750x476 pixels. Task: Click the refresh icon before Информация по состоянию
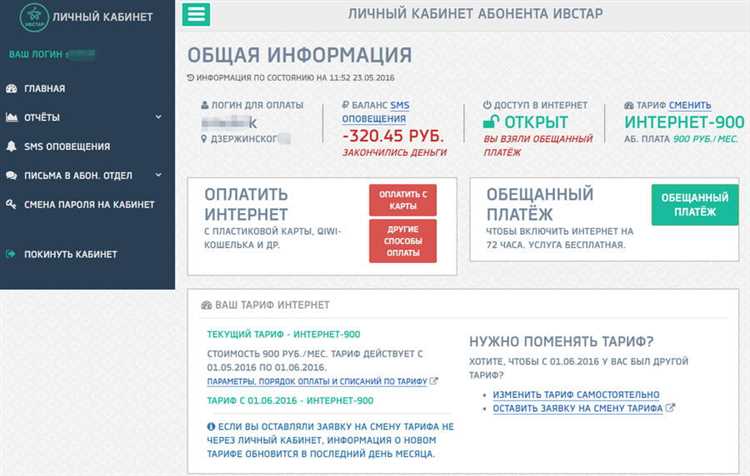point(190,77)
